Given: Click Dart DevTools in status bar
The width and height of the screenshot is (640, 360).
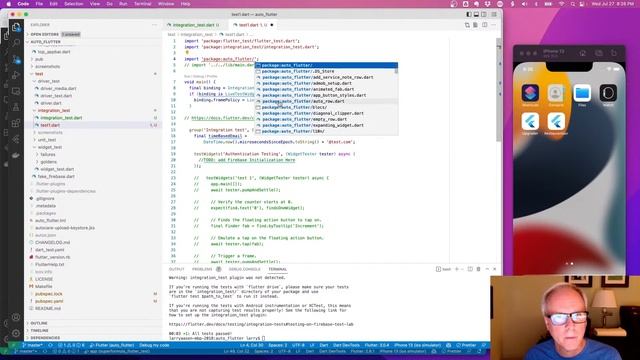Looking at the screenshot, I should tap(346, 345).
